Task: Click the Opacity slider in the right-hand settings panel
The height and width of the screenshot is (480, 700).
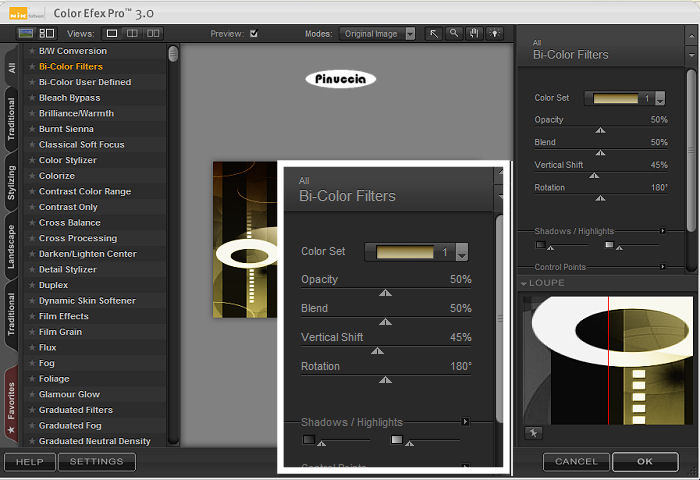Action: [601, 129]
